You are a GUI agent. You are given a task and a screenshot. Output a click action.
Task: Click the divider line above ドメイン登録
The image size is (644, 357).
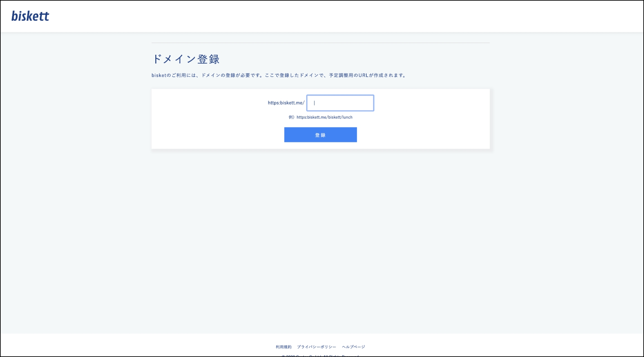pos(321,42)
